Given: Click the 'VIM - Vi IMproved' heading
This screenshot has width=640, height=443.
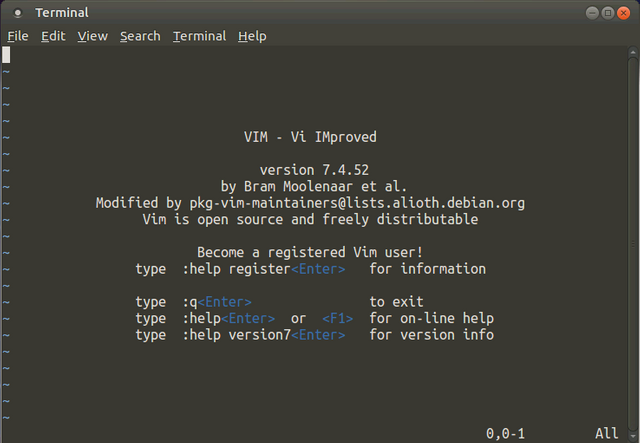Looking at the screenshot, I should [310, 137].
